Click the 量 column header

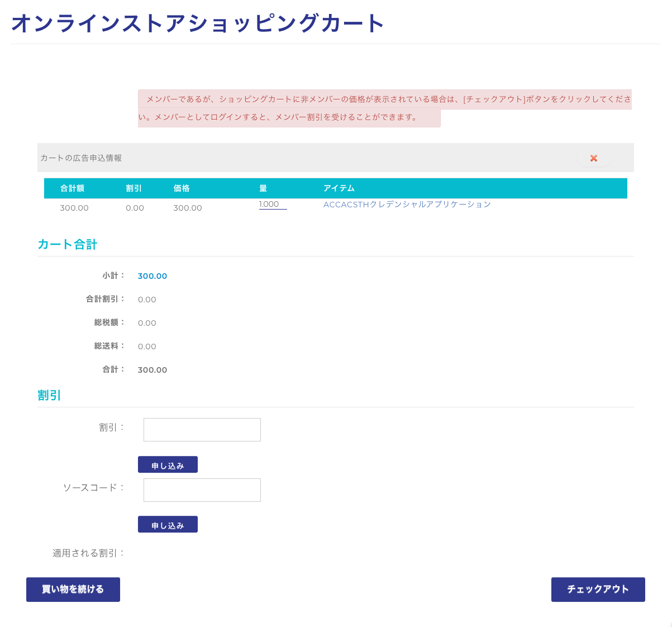tap(263, 188)
